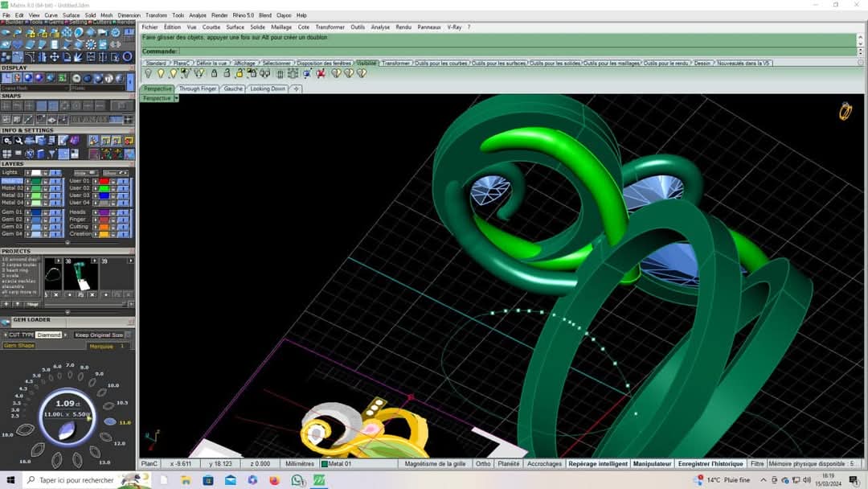868x489 pixels.
Task: Collapse the Gem Loader panel arrow
Action: click(x=132, y=320)
